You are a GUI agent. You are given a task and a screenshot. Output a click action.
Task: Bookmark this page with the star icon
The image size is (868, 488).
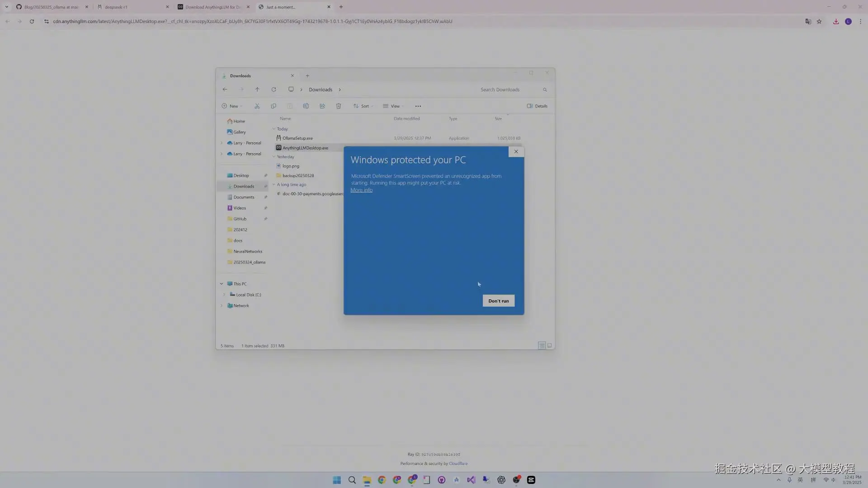pyautogui.click(x=819, y=21)
